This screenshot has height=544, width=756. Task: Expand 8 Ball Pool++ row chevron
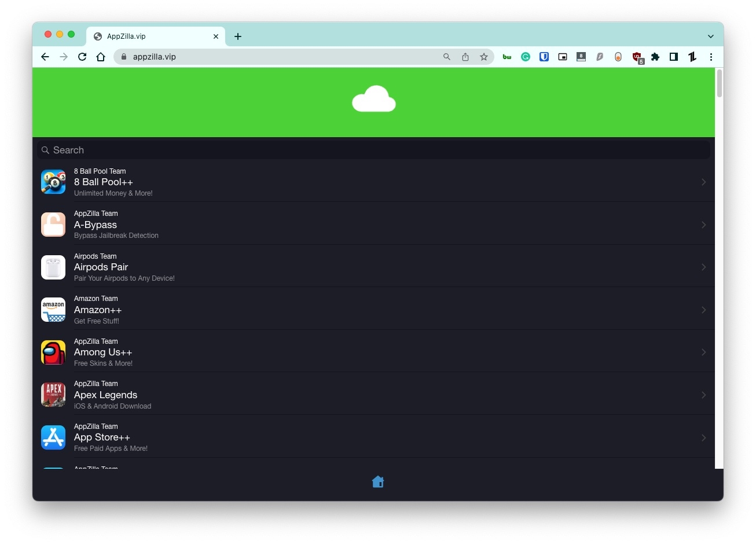coord(703,182)
